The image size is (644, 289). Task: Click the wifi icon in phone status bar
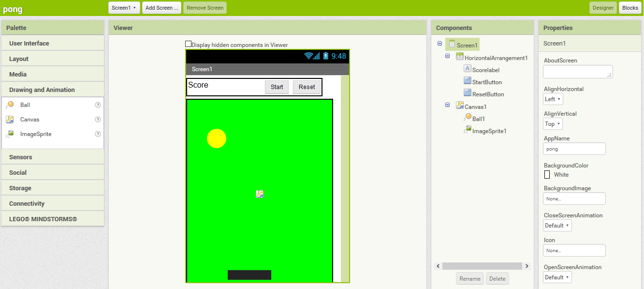pos(308,56)
